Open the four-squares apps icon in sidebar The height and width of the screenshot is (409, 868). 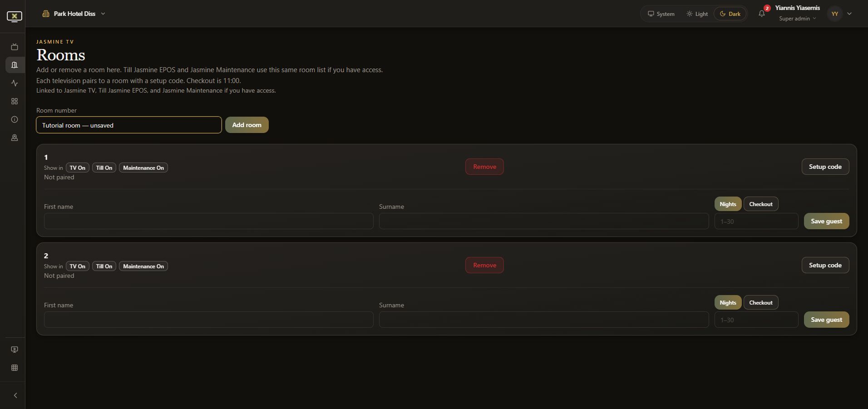click(15, 101)
